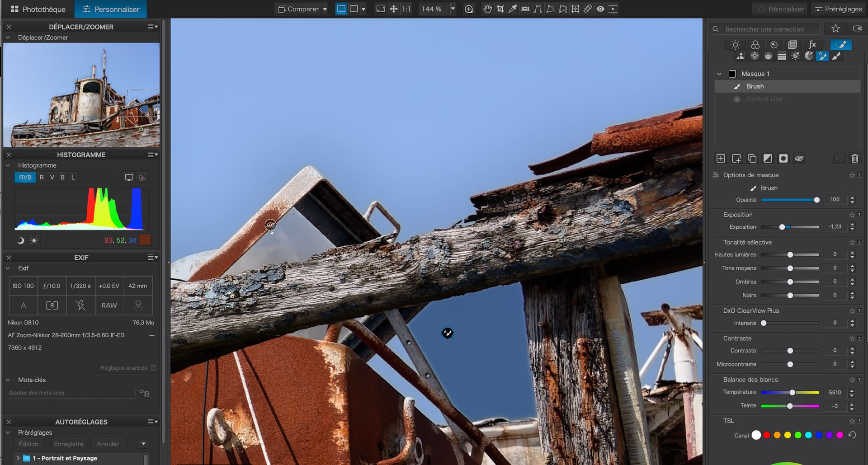The width and height of the screenshot is (868, 465).
Task: Toggle mask visibility eye icon
Action: 799,159
